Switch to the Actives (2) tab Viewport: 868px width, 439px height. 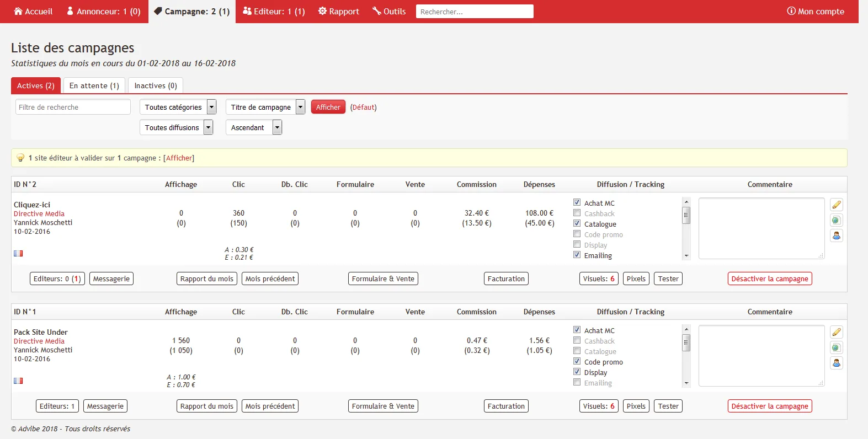(36, 85)
